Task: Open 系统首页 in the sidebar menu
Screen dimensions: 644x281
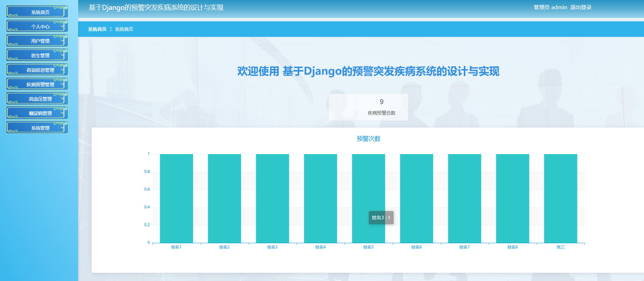Action: point(37,12)
